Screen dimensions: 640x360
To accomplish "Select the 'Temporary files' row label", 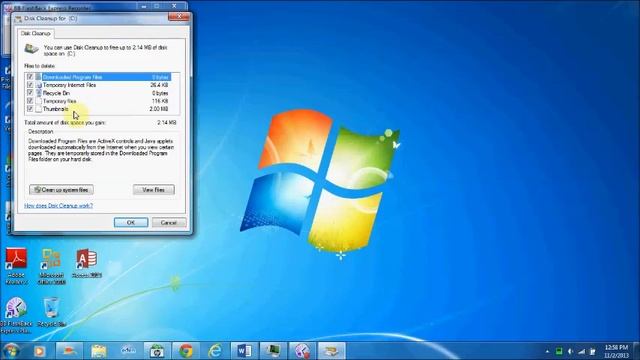I will [x=59, y=101].
